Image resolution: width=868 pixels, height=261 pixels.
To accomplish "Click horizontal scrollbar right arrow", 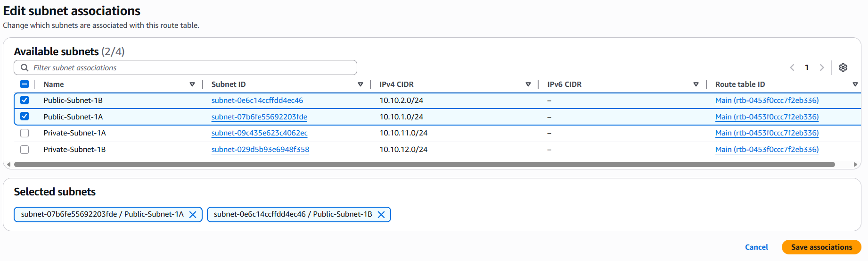I will [x=855, y=165].
